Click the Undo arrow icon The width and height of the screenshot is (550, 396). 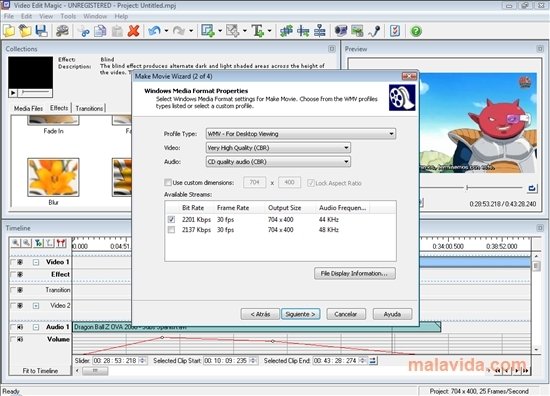tap(154, 31)
